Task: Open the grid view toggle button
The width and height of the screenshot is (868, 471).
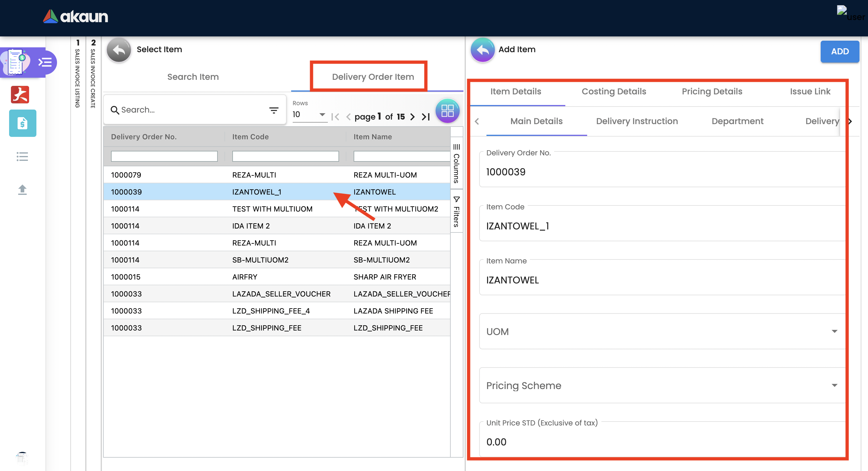Action: [447, 110]
